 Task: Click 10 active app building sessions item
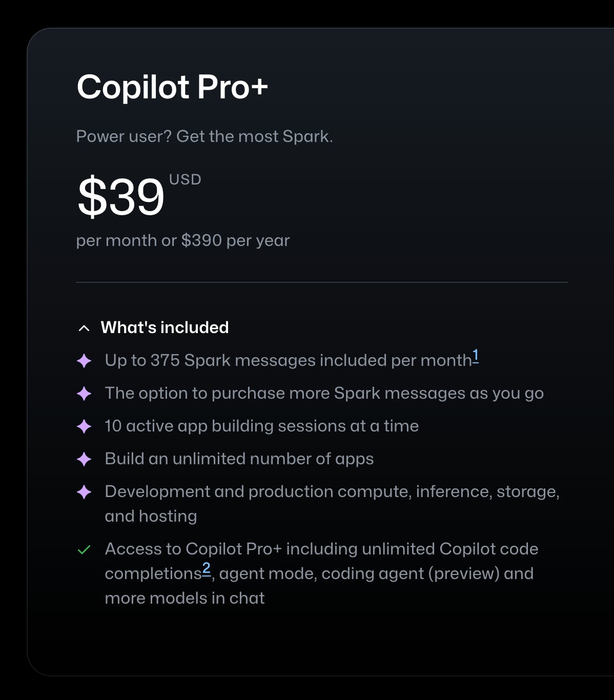(x=262, y=426)
